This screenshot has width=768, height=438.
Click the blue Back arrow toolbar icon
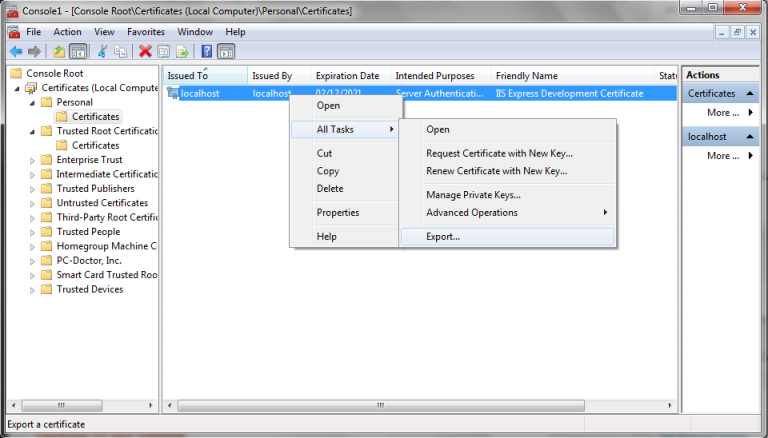(16, 51)
